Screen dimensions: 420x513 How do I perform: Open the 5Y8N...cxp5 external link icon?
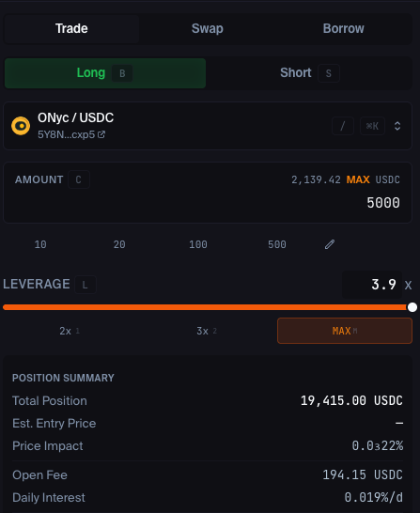101,134
